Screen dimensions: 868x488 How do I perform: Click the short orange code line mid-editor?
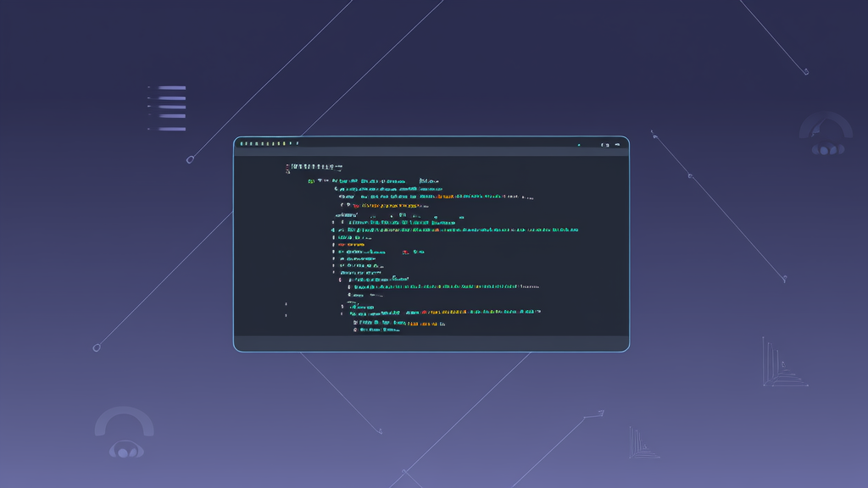click(352, 245)
